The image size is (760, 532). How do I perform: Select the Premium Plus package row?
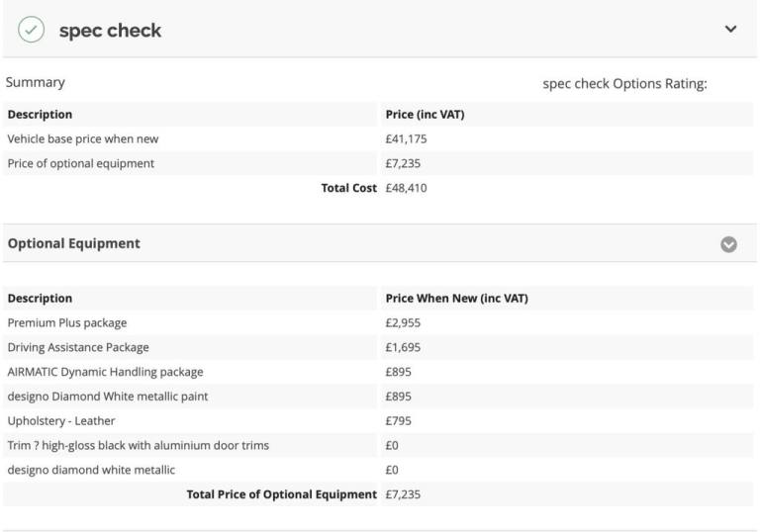378,322
